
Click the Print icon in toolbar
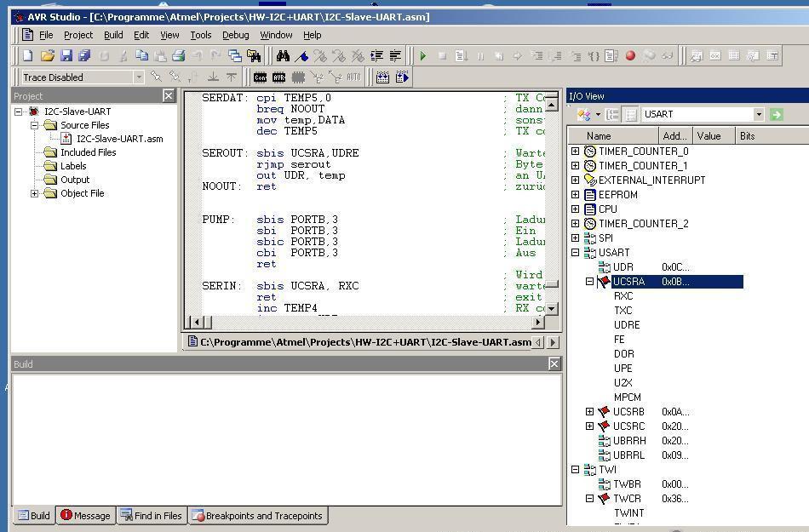point(178,56)
